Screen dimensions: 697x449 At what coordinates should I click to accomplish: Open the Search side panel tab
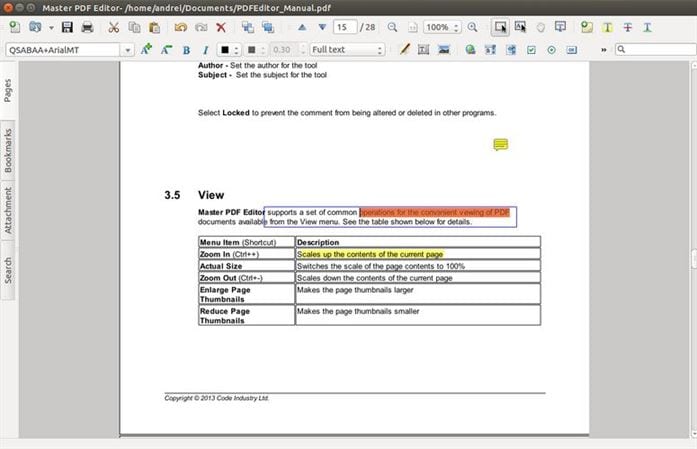8,270
